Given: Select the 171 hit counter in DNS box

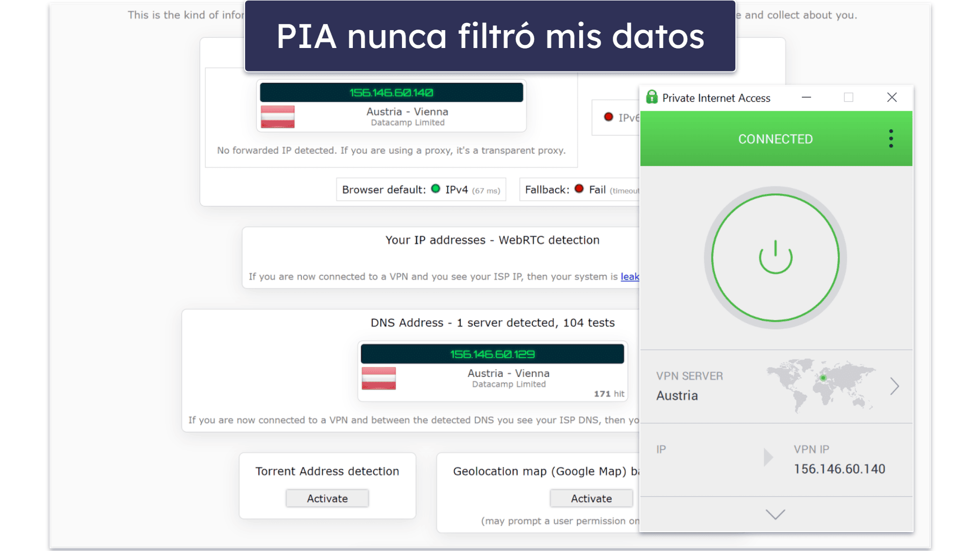Looking at the screenshot, I should [x=609, y=394].
